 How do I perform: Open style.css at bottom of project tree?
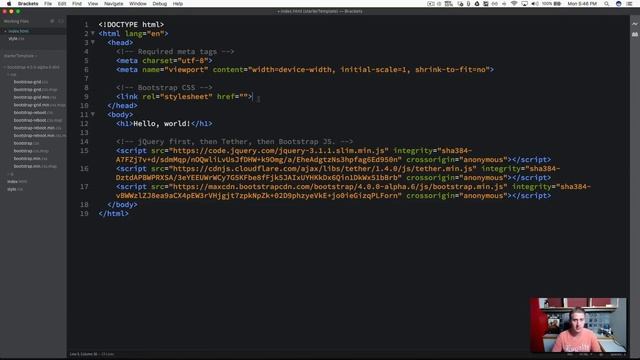tap(15, 189)
